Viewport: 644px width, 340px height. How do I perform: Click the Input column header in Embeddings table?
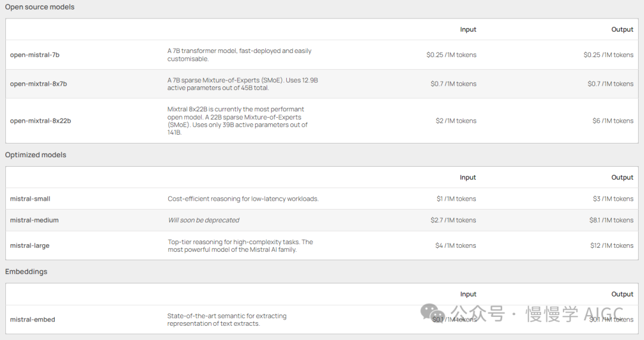[x=468, y=294]
